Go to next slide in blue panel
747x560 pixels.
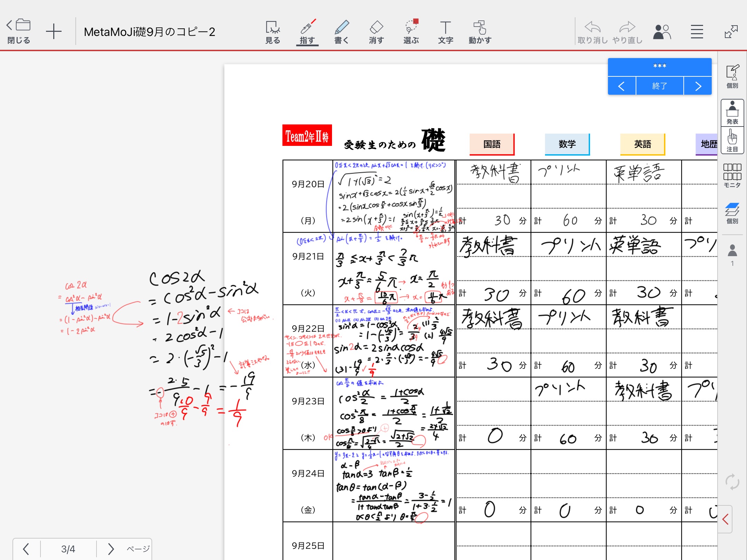698,86
